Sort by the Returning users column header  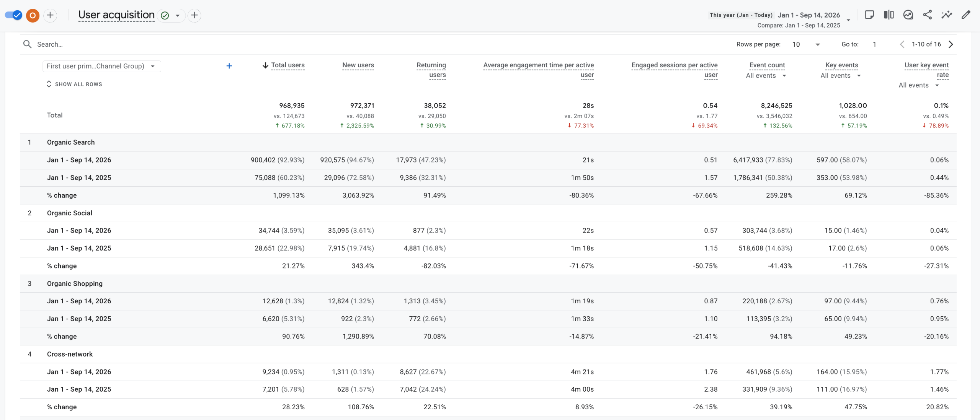(431, 70)
